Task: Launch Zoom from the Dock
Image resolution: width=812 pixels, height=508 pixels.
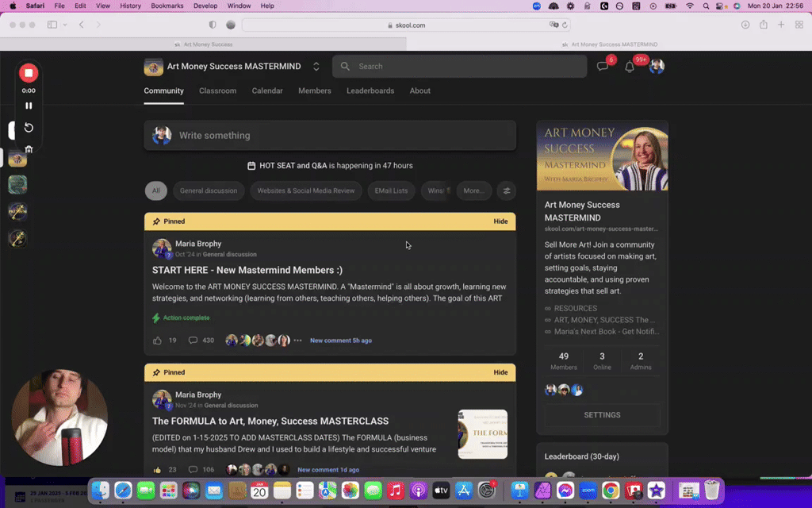Action: (588, 491)
